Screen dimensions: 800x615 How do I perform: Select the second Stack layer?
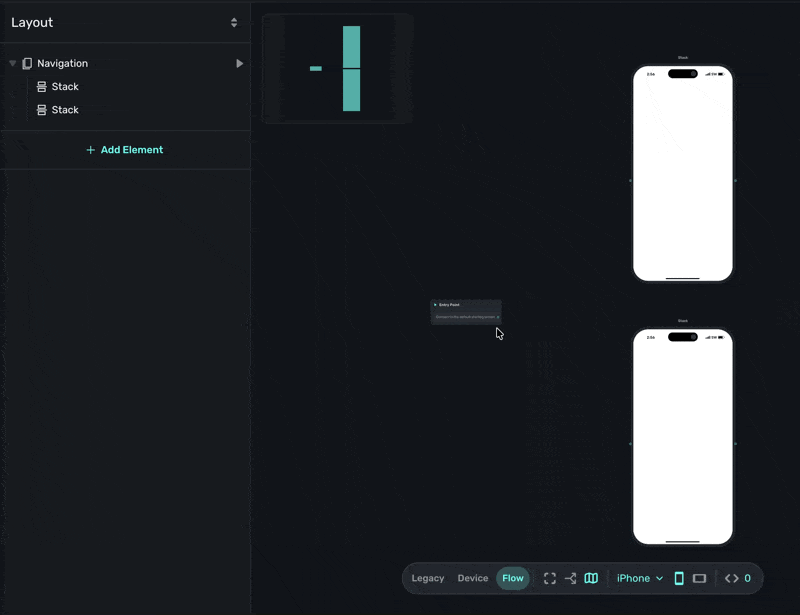[65, 110]
